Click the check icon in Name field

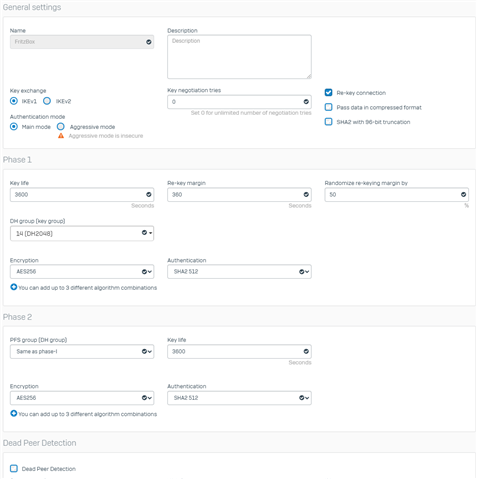tap(149, 42)
